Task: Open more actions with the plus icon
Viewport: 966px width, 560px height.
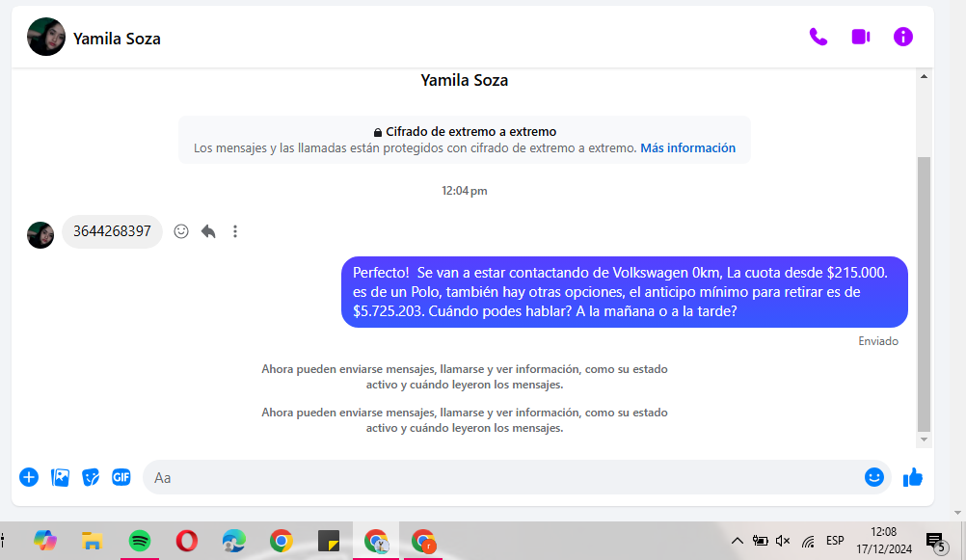Action: click(x=29, y=477)
